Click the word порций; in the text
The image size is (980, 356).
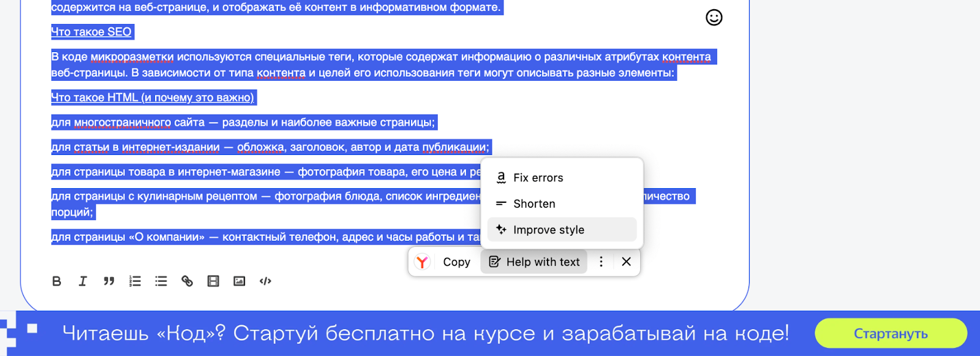tap(72, 213)
